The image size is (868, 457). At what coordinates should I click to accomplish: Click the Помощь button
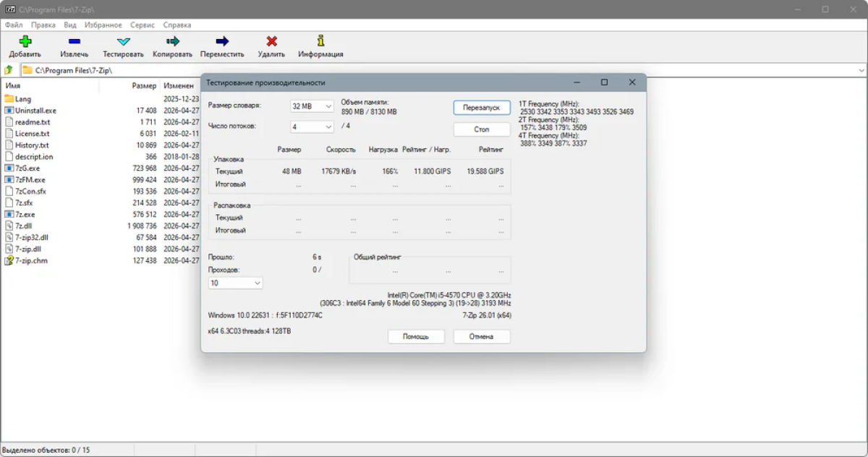[416, 336]
